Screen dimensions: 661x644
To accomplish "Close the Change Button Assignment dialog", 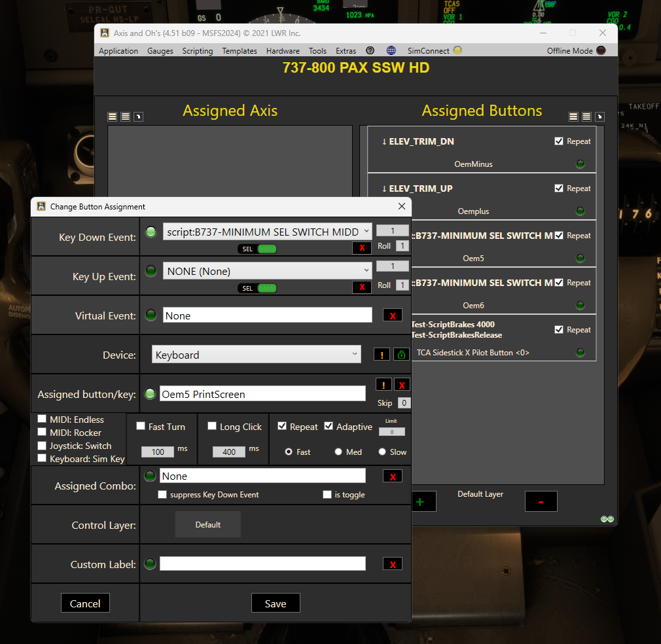I will point(402,206).
